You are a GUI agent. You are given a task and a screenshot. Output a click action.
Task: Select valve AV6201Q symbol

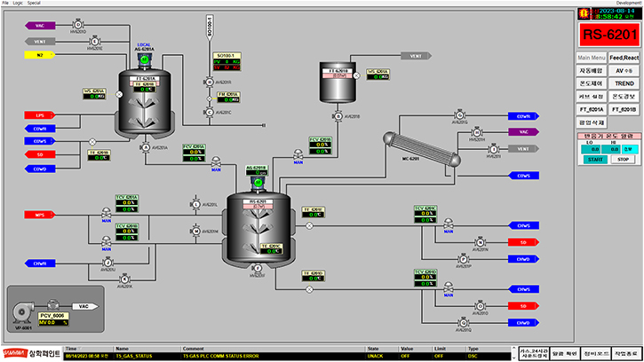pos(464,323)
